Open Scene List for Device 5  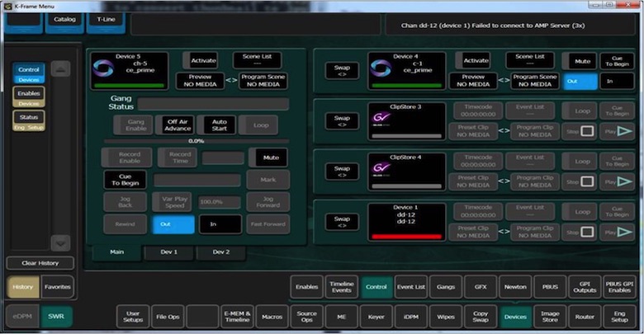(x=251, y=60)
